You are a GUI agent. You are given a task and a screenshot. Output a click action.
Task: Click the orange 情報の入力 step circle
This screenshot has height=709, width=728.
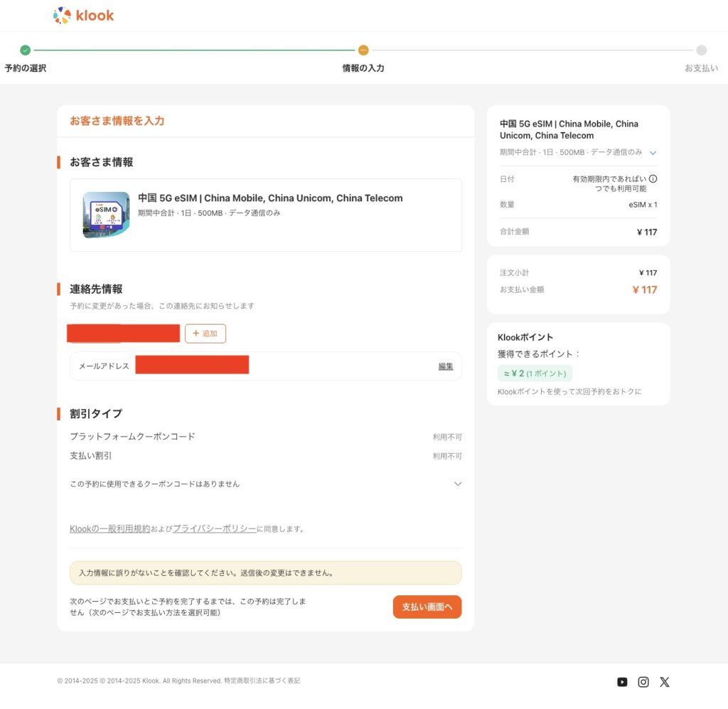click(363, 50)
